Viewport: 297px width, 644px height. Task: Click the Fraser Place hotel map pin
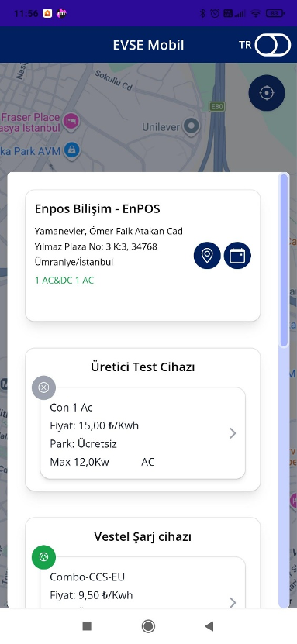click(72, 120)
